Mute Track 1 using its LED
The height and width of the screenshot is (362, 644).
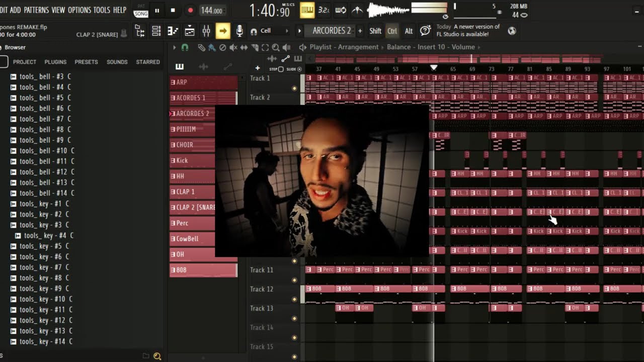294,88
